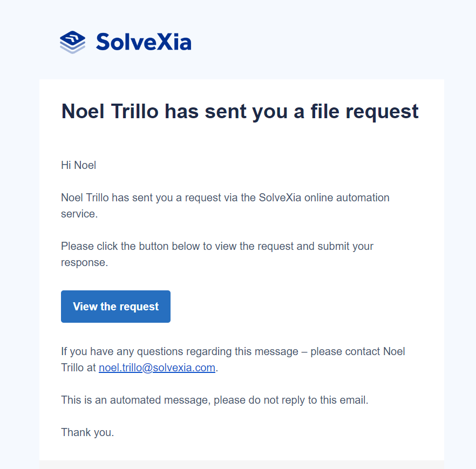Viewport: 476px width, 469px height.
Task: Click "SolveXia online automation" in the first paragraph
Action: pos(324,198)
